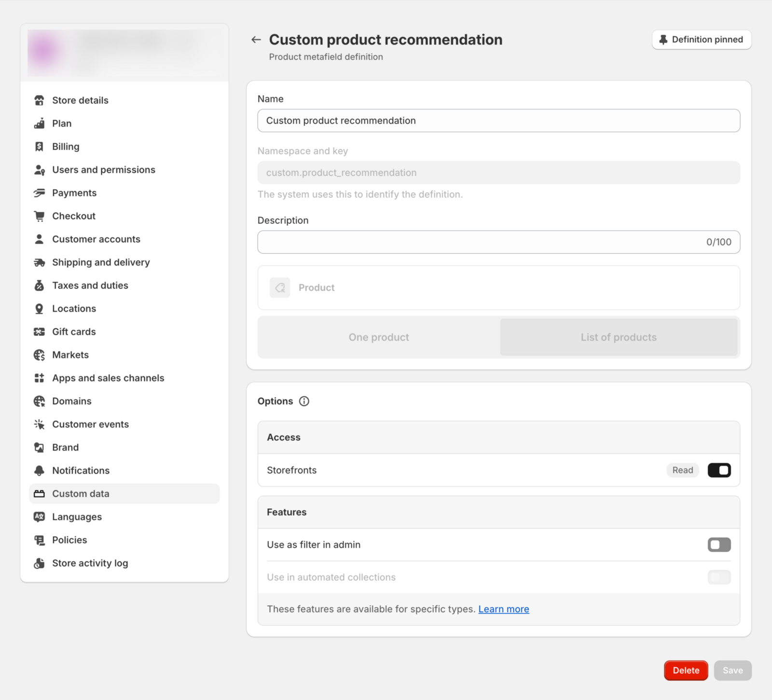
Task: Click the red Delete button
Action: [x=686, y=671]
